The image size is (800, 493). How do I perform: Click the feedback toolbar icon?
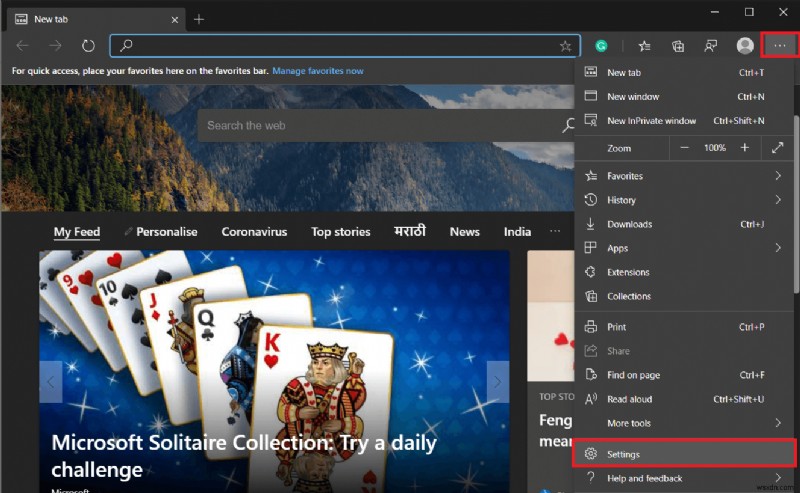click(x=711, y=46)
